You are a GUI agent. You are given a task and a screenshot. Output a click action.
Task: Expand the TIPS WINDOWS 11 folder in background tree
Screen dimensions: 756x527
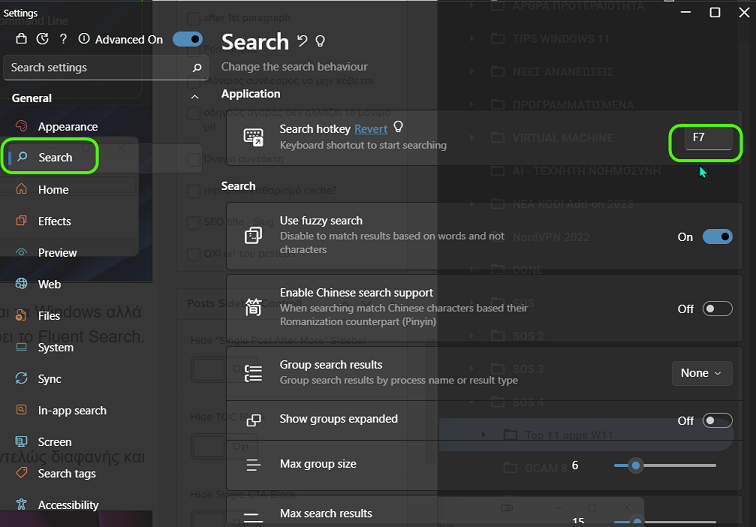pyautogui.click(x=472, y=39)
